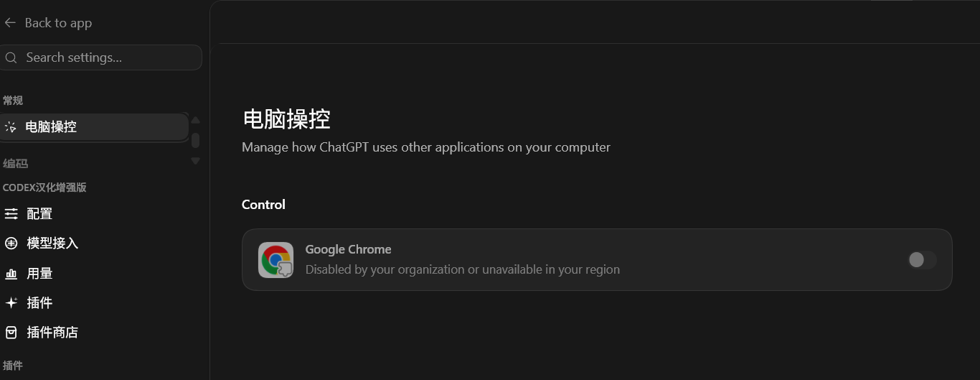Open the 用量 settings label
Screen dimensions: 980x380
(39, 274)
